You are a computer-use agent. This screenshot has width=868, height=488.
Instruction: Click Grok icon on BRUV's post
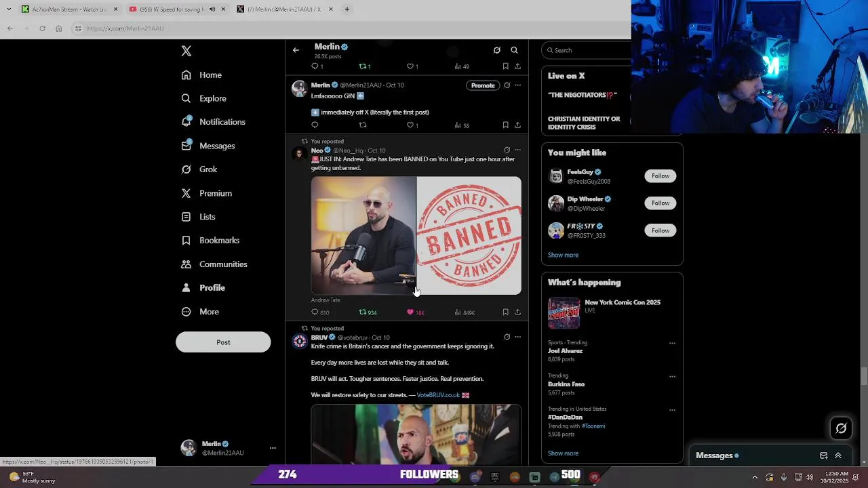[507, 338]
